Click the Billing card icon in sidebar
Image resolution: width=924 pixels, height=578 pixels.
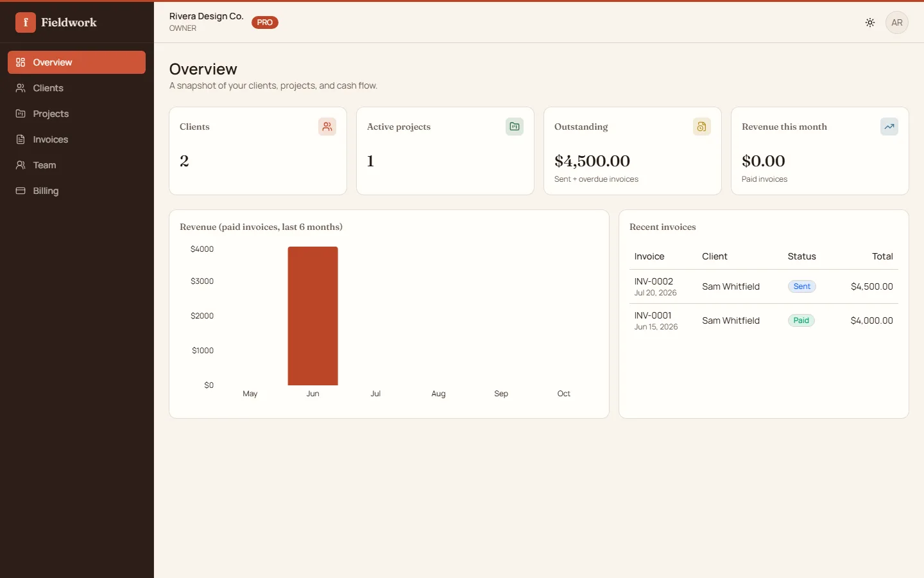point(21,191)
